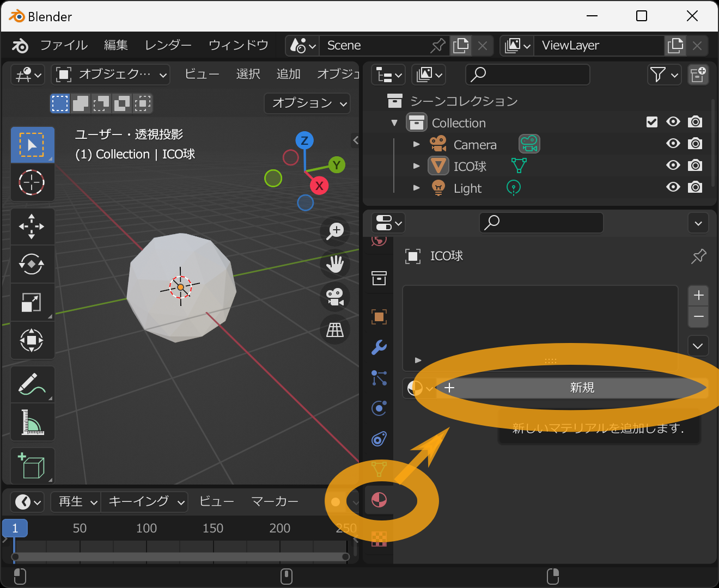Select the Scale tool
Image resolution: width=719 pixels, height=588 pixels.
pyautogui.click(x=32, y=302)
